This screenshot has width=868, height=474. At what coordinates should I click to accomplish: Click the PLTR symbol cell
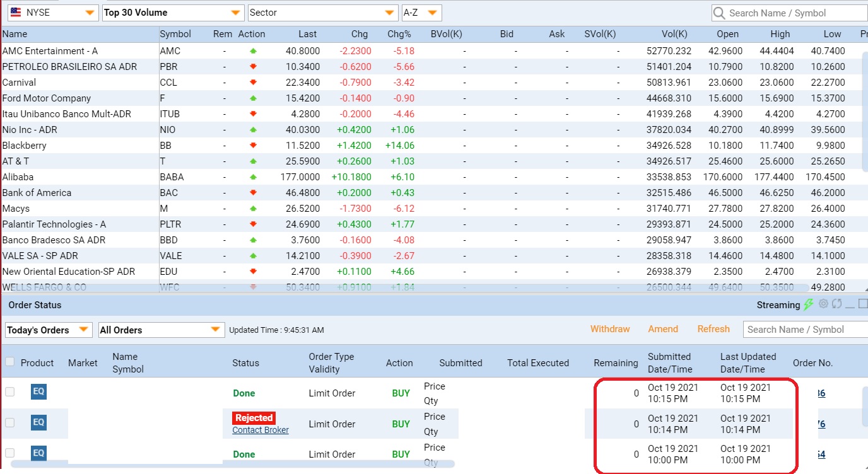tap(170, 224)
